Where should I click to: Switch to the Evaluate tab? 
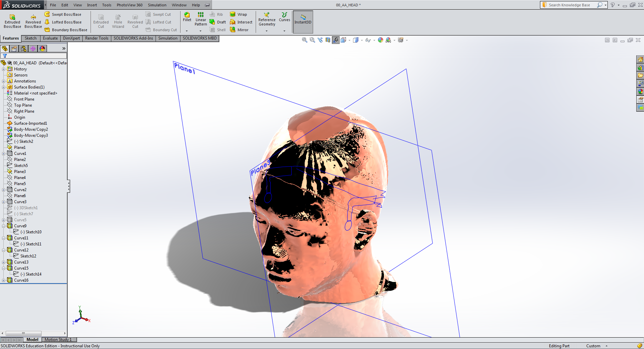point(50,38)
